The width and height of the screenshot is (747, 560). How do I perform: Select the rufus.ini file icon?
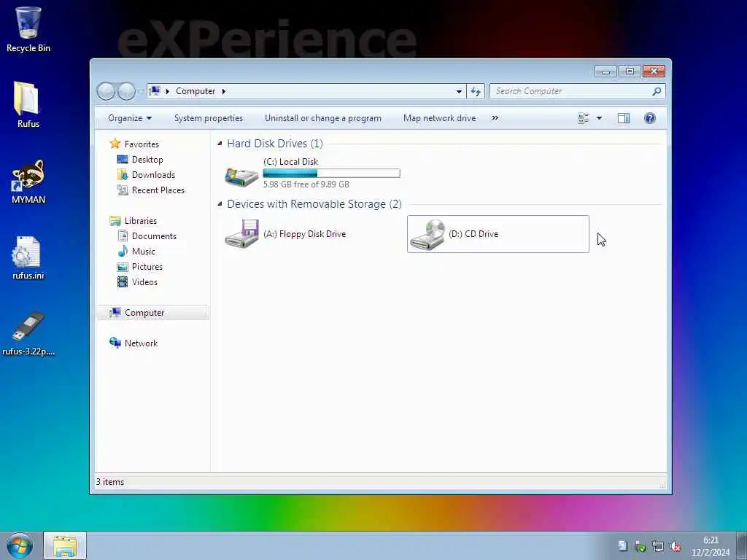pyautogui.click(x=27, y=252)
